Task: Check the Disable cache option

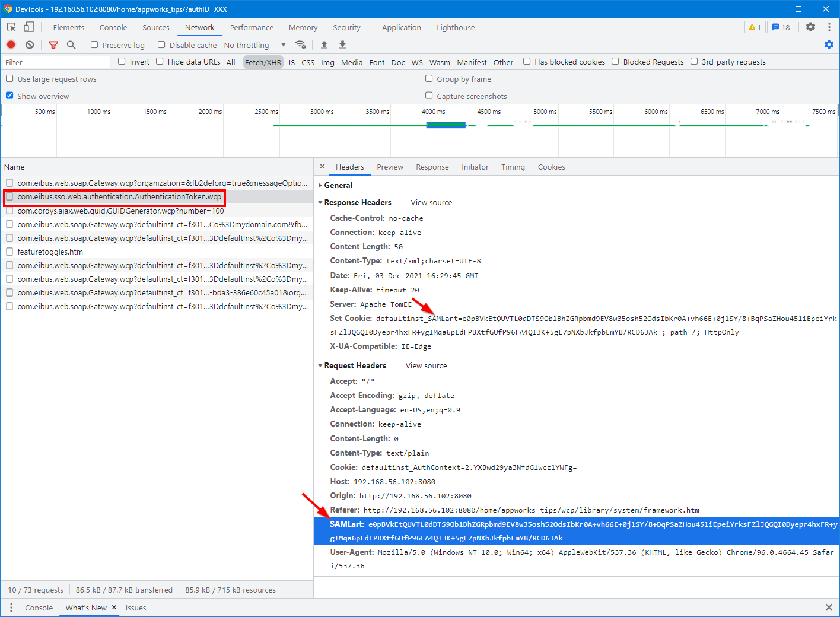Action: point(161,45)
